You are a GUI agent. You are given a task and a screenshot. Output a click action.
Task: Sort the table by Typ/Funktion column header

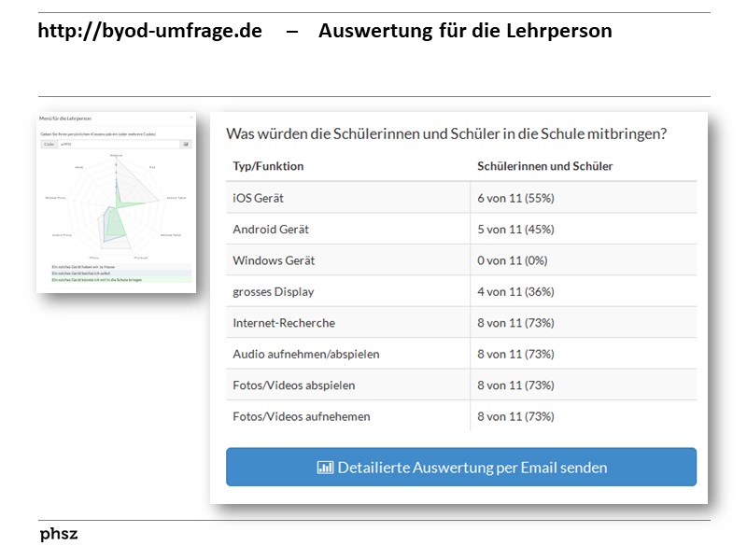pyautogui.click(x=271, y=165)
